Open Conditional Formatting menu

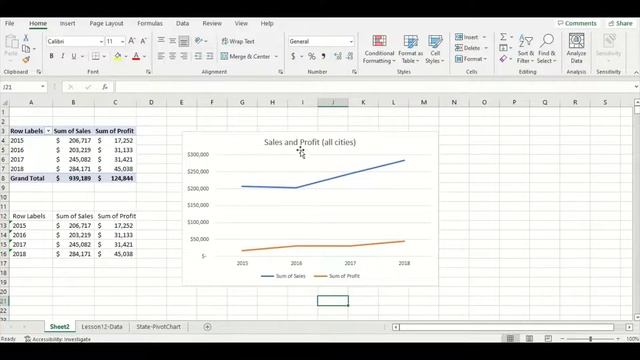pyautogui.click(x=379, y=49)
